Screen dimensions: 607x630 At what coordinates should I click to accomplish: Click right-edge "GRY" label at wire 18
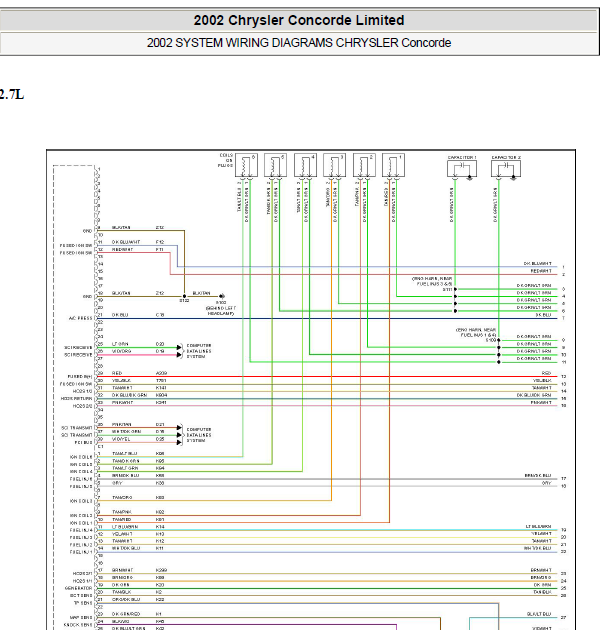click(546, 483)
